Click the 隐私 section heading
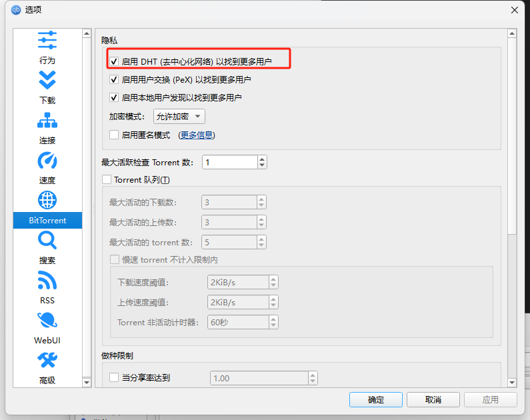Viewport: 530px width, 420px height. pos(109,41)
